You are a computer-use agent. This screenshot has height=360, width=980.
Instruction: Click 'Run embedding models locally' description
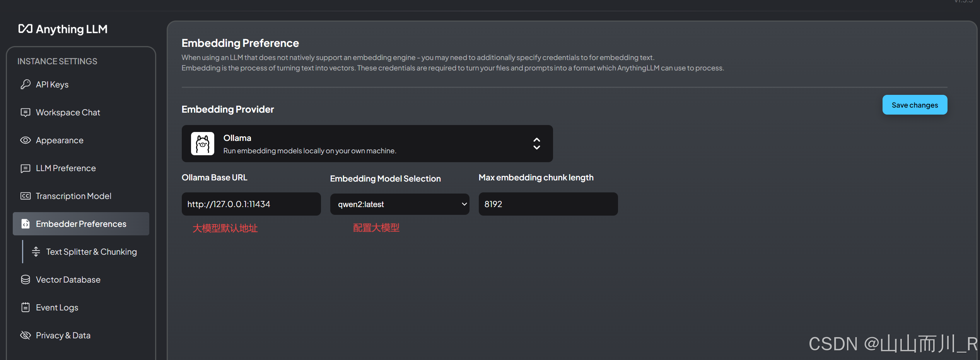(x=310, y=151)
